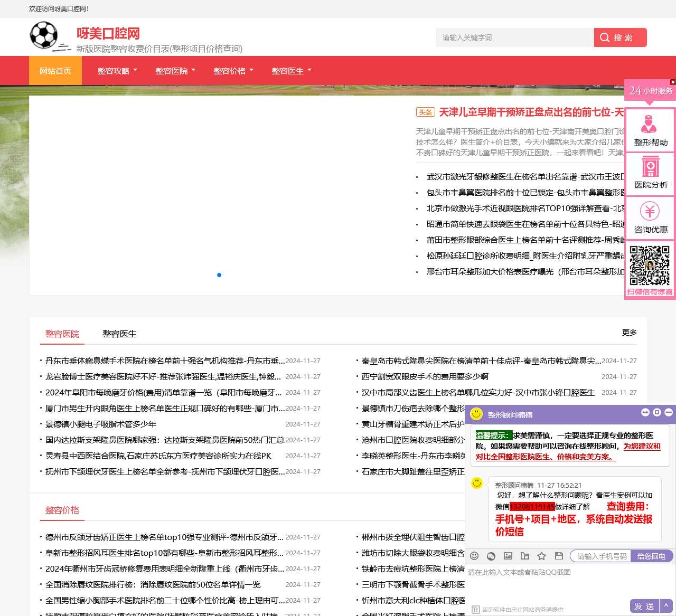676x616 pixels.
Task: Open the 更多 link above the article list
Action: click(x=629, y=333)
